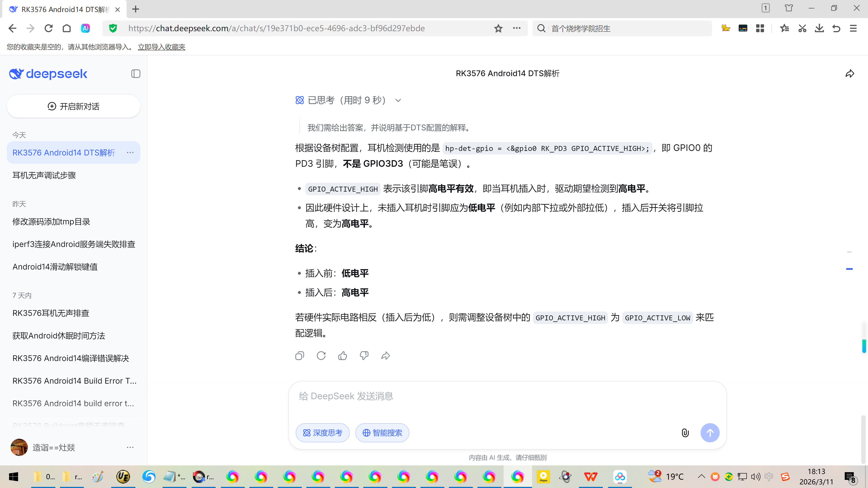Open options for RK3576 Android14 DTS解析 chat
The height and width of the screenshot is (488, 868).
[130, 152]
